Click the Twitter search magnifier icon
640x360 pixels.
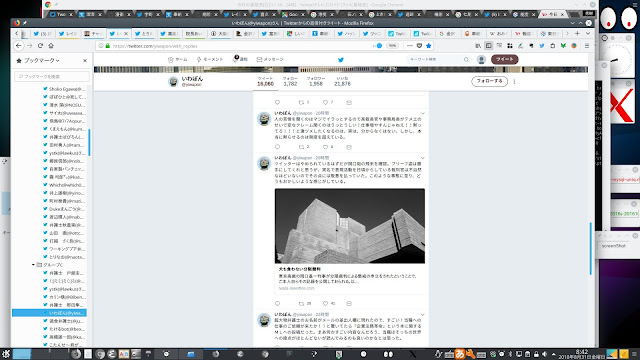(x=466, y=60)
